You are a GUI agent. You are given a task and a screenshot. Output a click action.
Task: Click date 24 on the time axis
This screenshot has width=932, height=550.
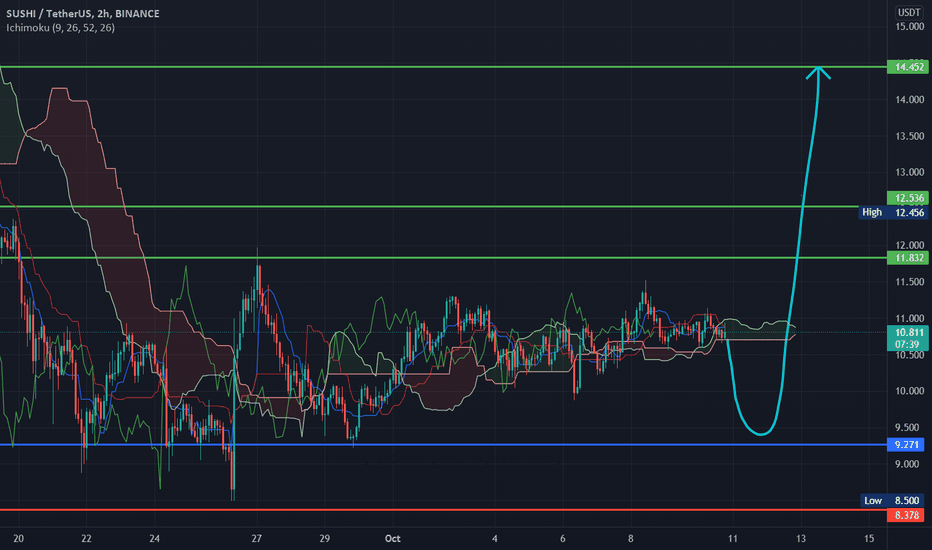click(155, 539)
